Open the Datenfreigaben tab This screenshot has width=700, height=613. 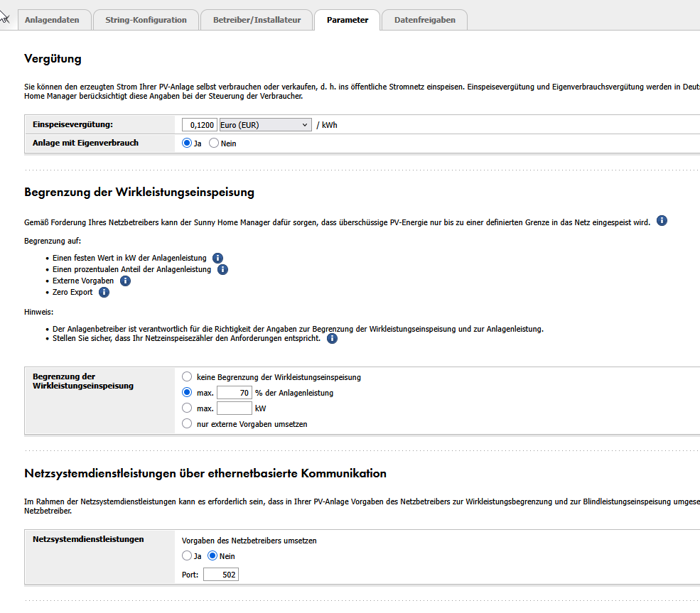pos(424,20)
